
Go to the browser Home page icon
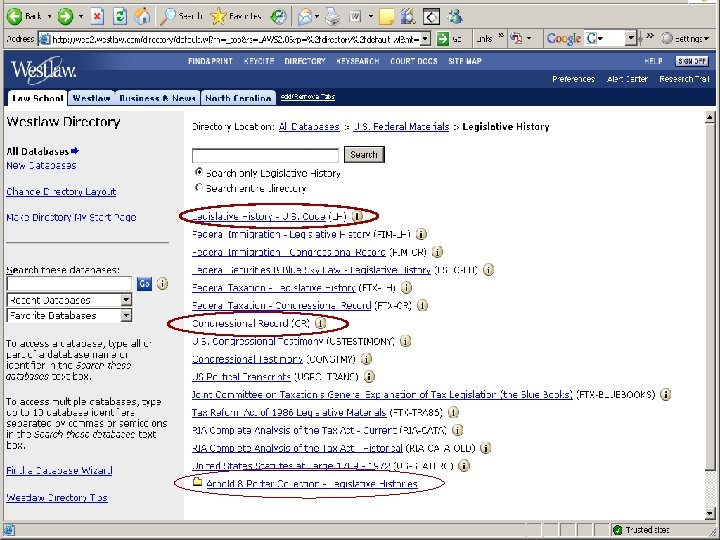[x=142, y=17]
